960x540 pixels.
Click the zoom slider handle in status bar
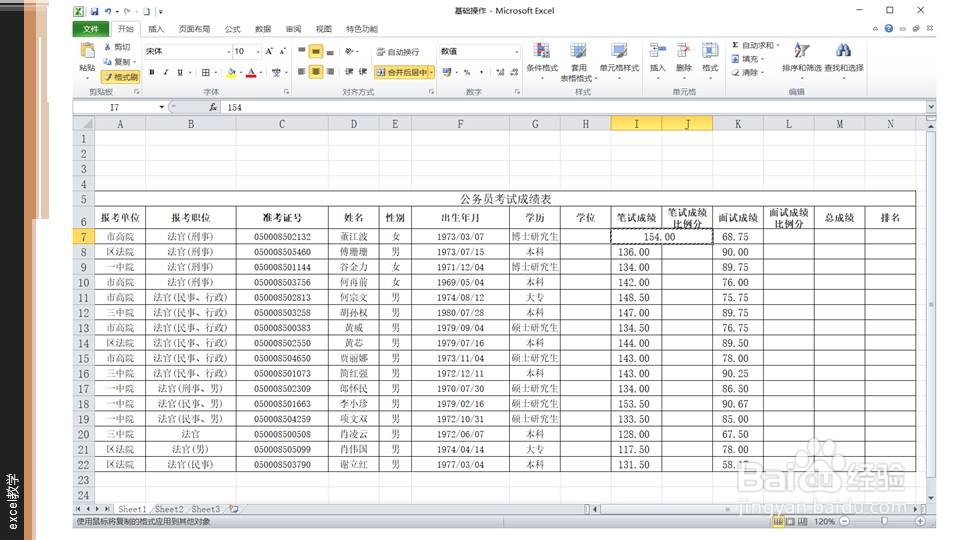point(884,521)
